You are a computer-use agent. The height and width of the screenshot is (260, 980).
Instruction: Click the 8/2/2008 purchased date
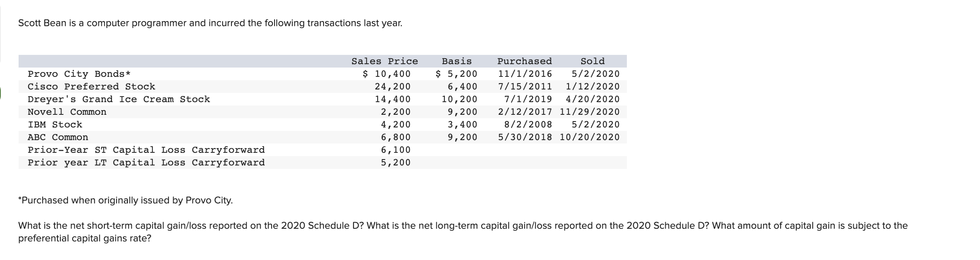(528, 125)
